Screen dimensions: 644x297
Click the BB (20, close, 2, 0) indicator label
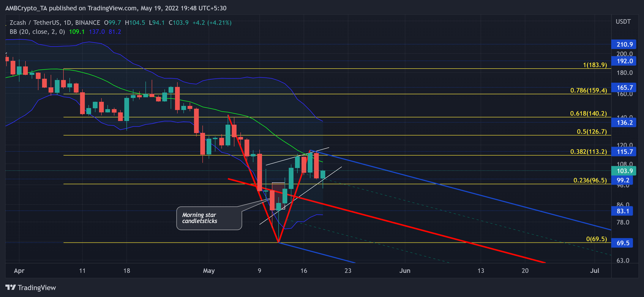click(37, 32)
